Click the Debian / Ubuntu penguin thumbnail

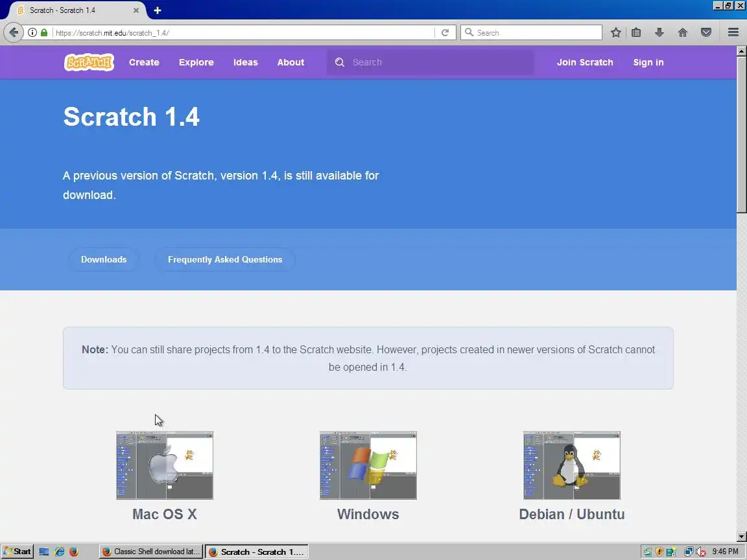572,465
